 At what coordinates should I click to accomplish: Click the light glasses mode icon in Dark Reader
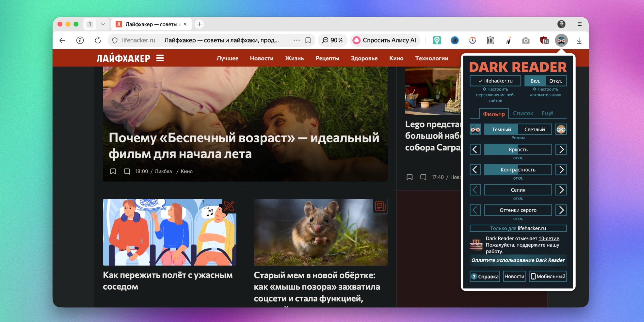[x=561, y=129]
